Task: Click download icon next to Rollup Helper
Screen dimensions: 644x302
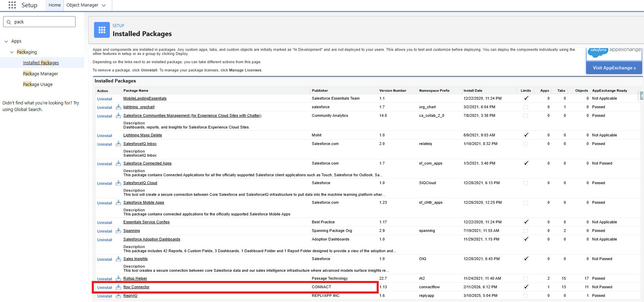Action: pos(118,278)
